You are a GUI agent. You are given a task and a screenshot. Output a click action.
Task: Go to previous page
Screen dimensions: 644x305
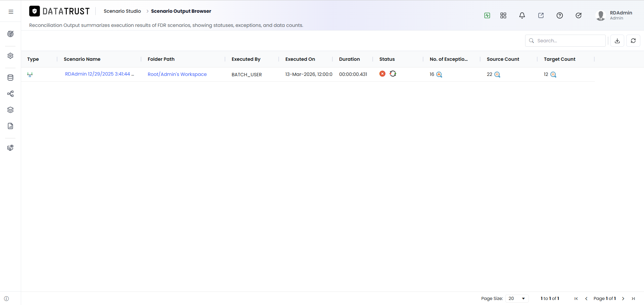[586, 299]
